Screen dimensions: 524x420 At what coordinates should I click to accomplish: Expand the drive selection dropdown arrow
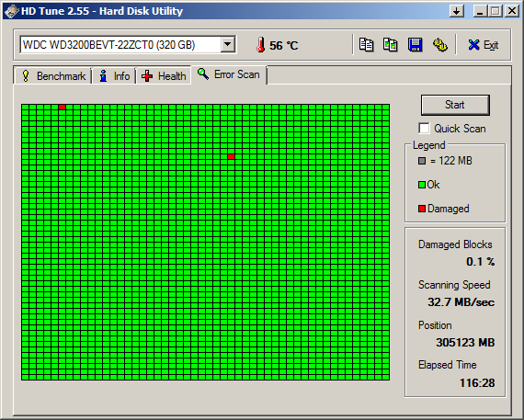[x=228, y=44]
